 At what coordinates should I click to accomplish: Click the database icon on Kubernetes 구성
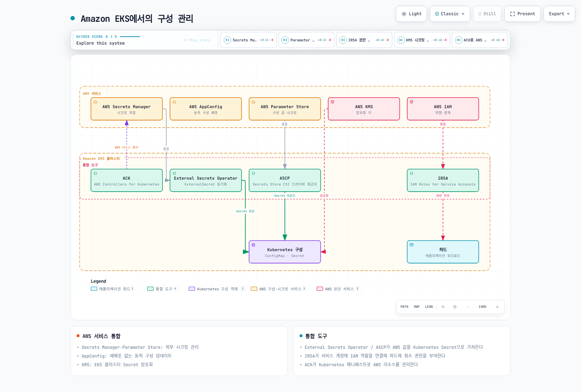tap(253, 245)
